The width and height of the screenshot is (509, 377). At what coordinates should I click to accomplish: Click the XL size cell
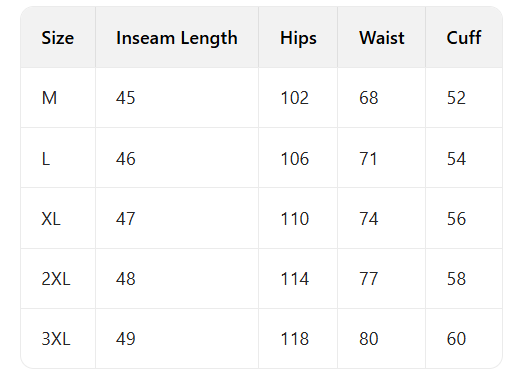click(x=51, y=219)
